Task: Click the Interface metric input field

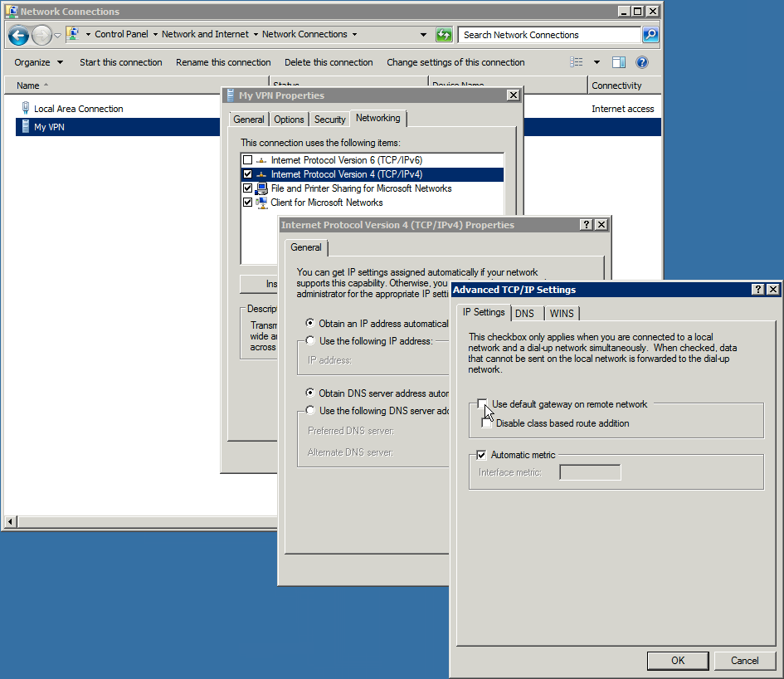Action: tap(590, 471)
